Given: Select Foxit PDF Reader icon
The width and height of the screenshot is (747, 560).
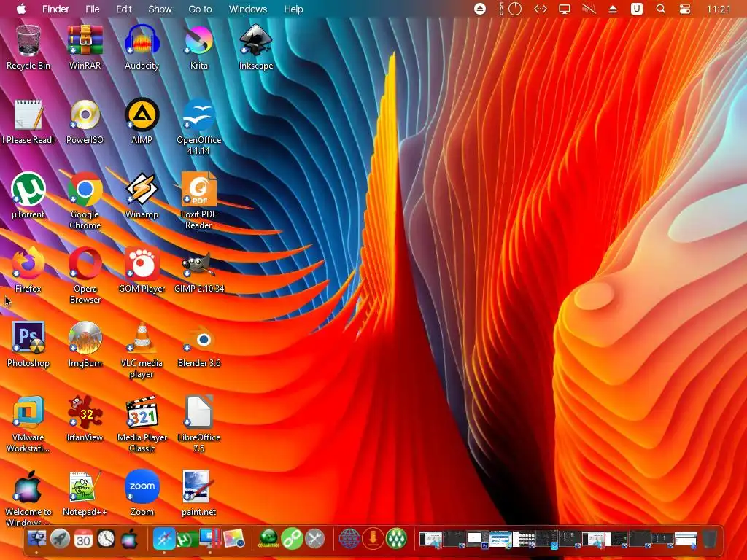Looking at the screenshot, I should point(198,201).
